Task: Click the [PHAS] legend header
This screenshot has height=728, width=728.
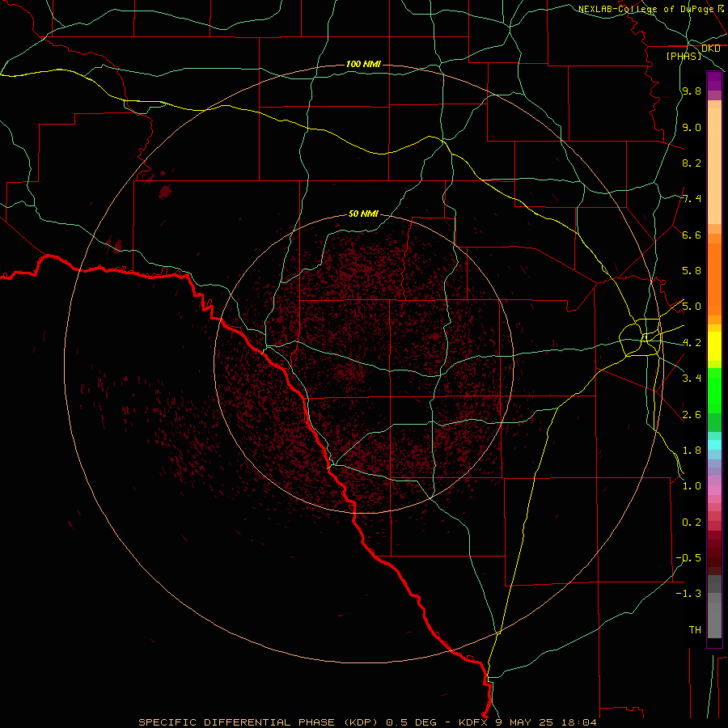Action: point(684,56)
